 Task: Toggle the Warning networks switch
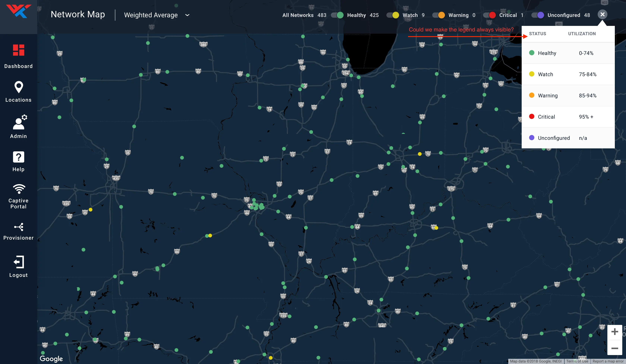439,15
